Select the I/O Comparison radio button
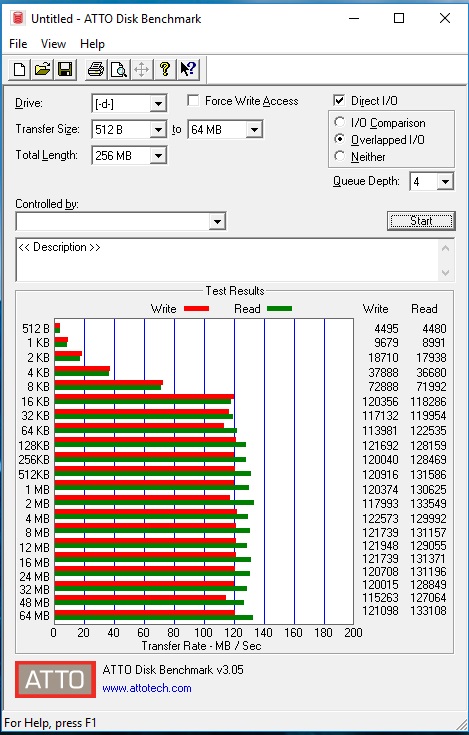The image size is (469, 735). pyautogui.click(x=339, y=122)
